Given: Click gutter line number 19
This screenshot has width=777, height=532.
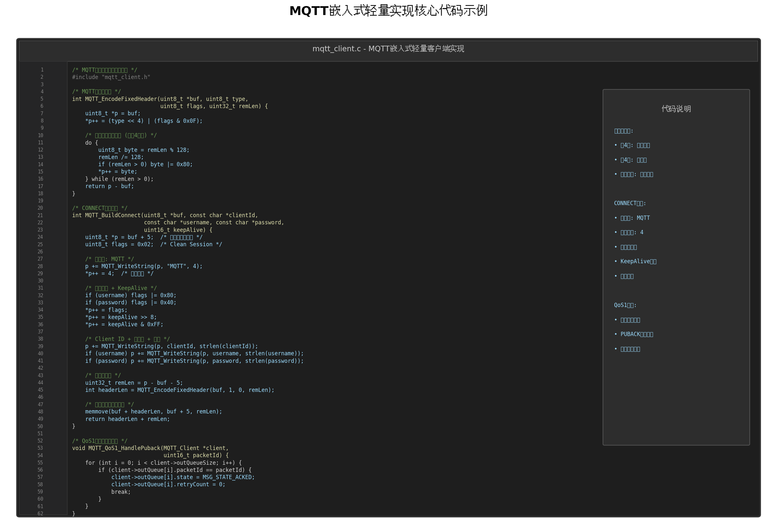Looking at the screenshot, I should [40, 201].
